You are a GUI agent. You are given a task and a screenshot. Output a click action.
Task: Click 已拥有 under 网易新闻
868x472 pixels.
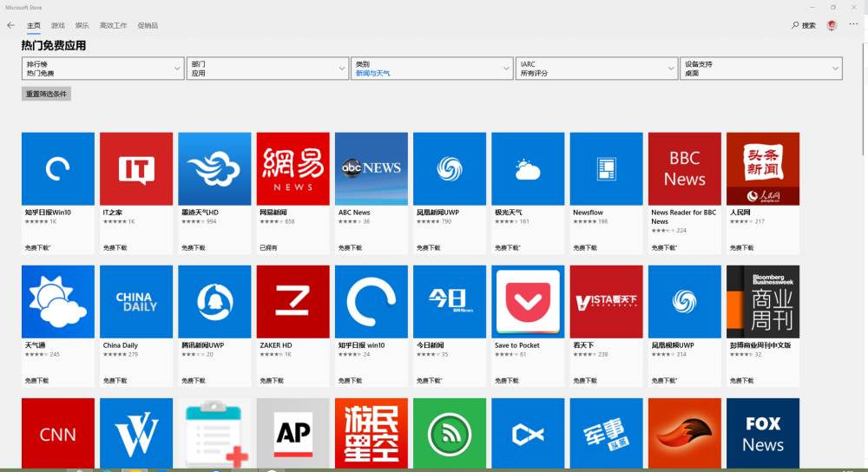tap(268, 248)
